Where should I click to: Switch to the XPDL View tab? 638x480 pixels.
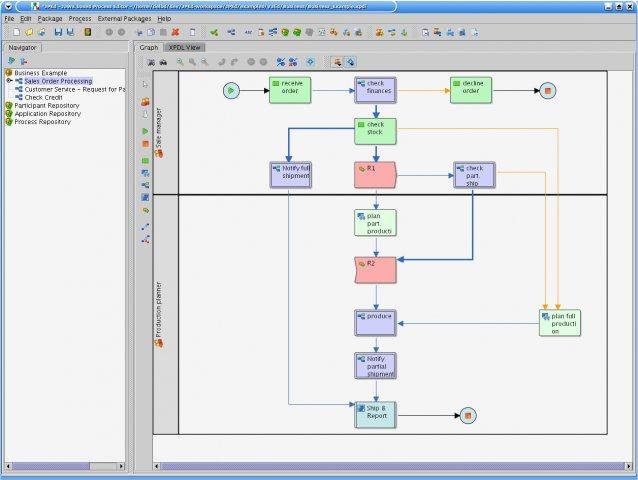(183, 47)
